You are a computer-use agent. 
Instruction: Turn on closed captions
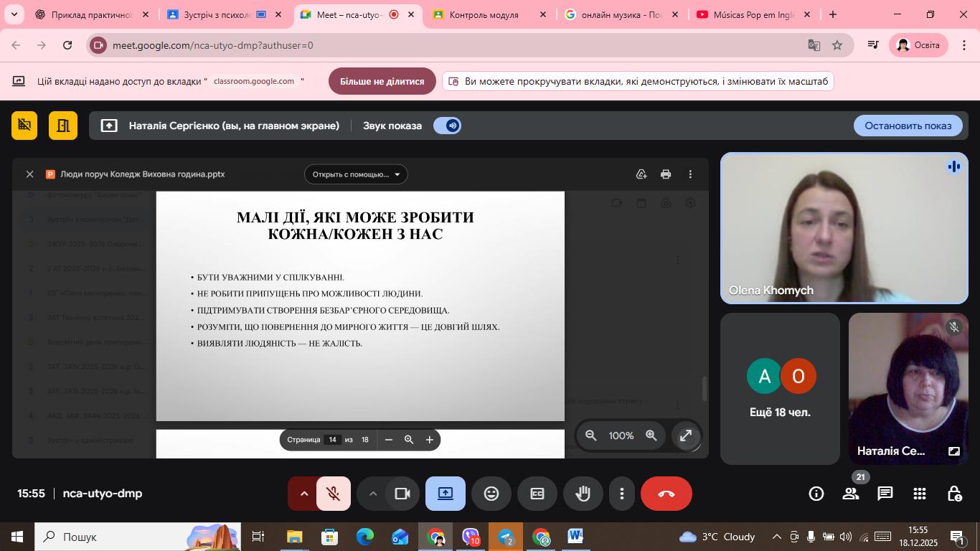(537, 494)
